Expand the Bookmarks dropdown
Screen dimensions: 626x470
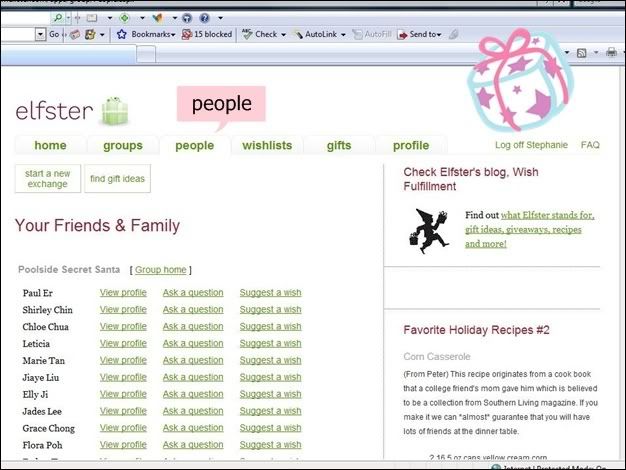pyautogui.click(x=173, y=35)
